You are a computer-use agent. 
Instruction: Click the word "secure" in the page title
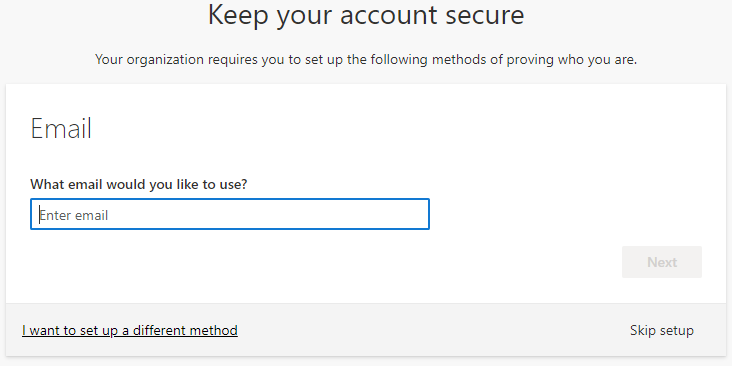click(x=484, y=15)
